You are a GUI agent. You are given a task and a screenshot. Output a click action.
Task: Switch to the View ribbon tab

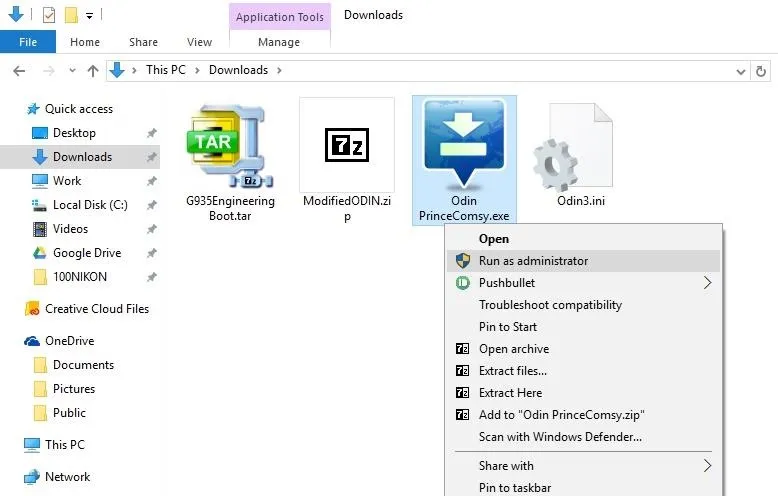(199, 42)
